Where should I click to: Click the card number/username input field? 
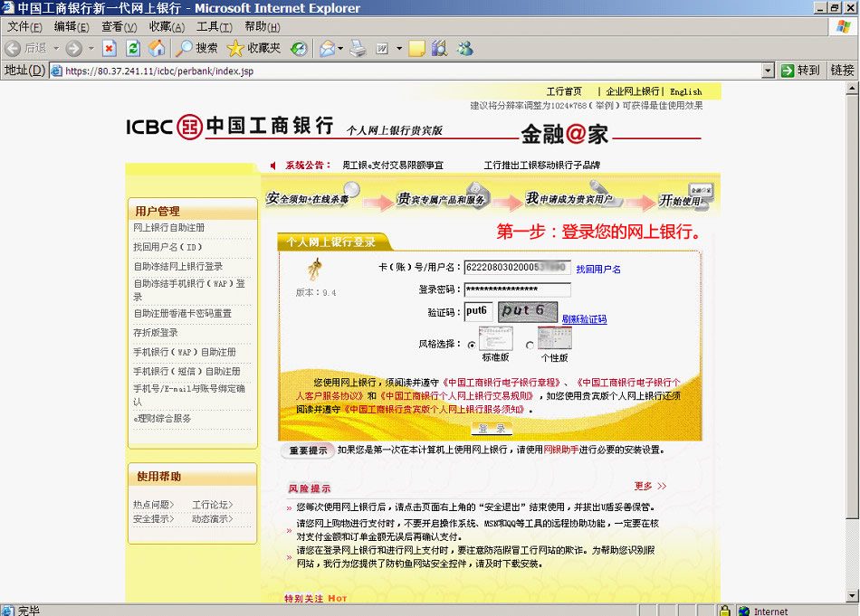click(517, 267)
